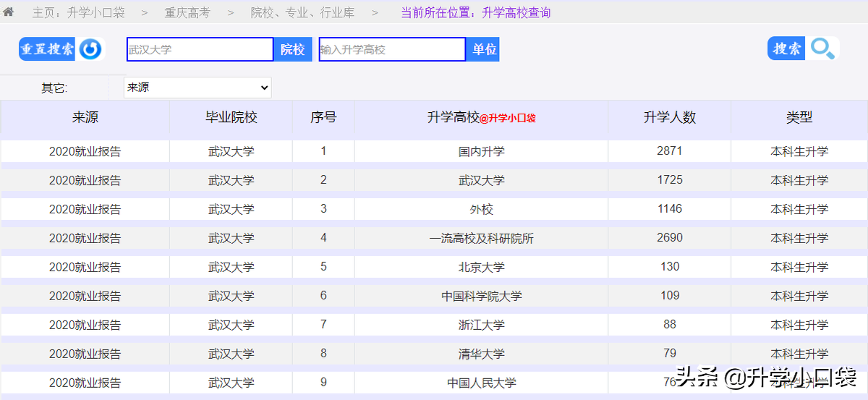Image resolution: width=868 pixels, height=400 pixels.
Task: Select 武汉大学 in 升学高校 column, row 2
Action: (482, 180)
